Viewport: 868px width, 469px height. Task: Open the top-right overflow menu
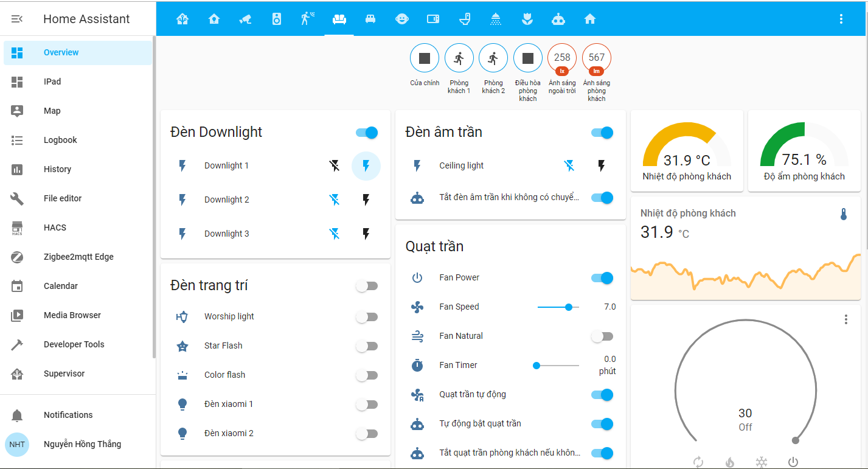click(841, 19)
